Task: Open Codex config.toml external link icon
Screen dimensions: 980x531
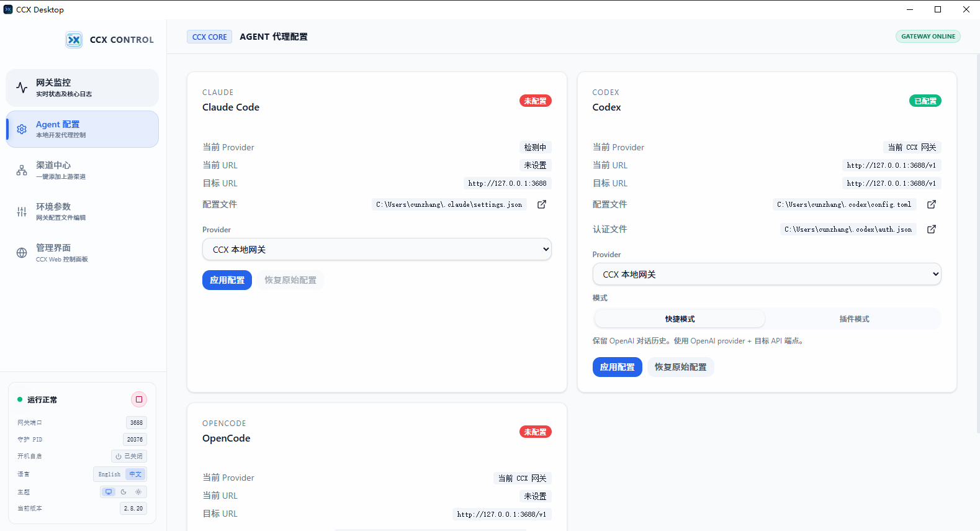Action: point(932,204)
